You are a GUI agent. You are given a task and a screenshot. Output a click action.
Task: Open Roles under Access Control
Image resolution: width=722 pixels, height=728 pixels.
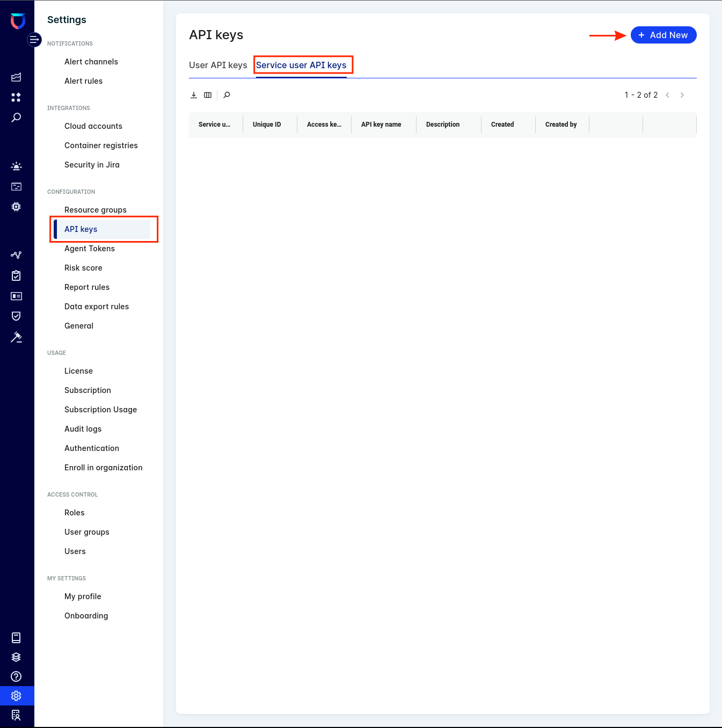point(74,513)
